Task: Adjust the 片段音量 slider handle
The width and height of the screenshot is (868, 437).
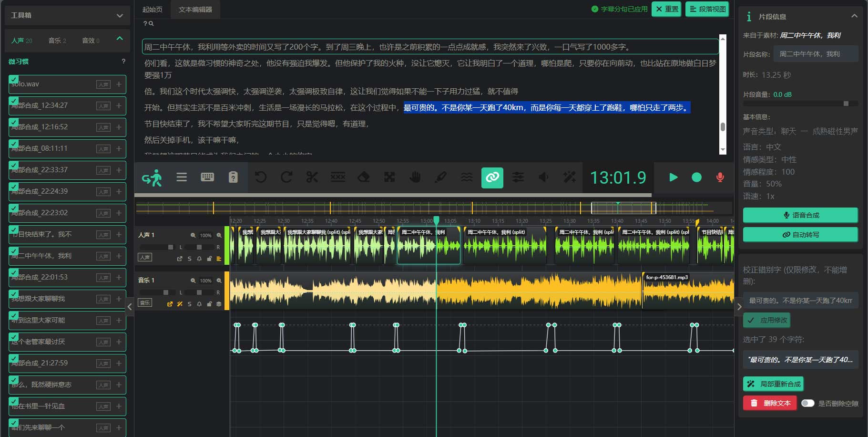Action: (846, 104)
